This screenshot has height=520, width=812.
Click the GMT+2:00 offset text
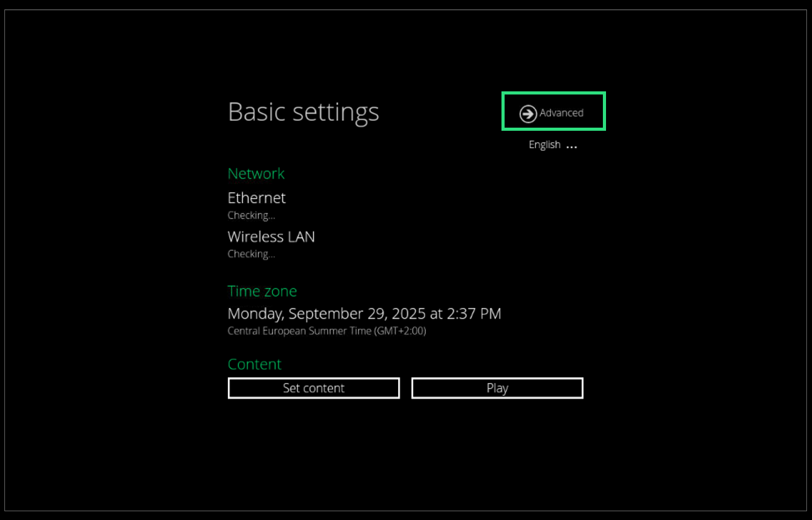click(x=400, y=331)
